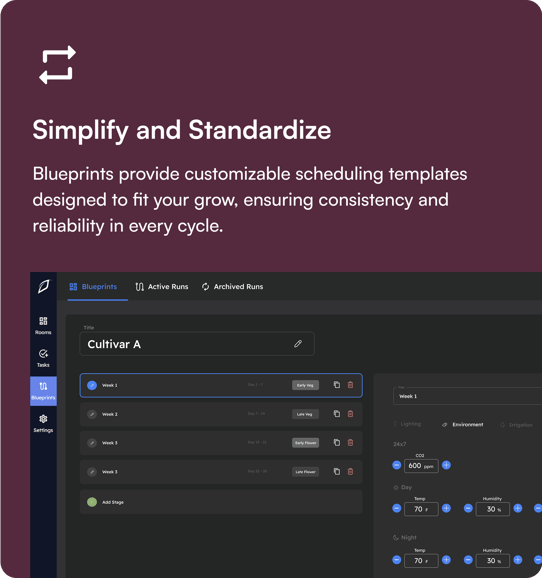Edit the Cultivar A title pencil
This screenshot has width=542, height=578.
click(x=298, y=344)
